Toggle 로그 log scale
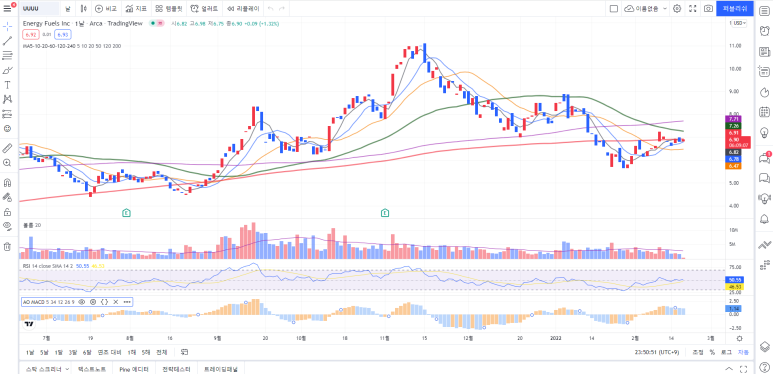The image size is (773, 374). coord(727,352)
